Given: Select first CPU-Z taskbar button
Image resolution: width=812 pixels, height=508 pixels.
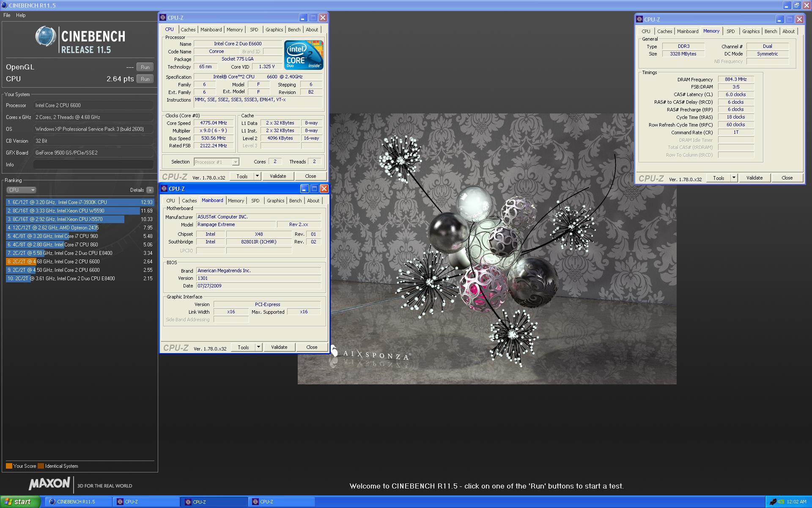Looking at the screenshot, I should click(146, 502).
